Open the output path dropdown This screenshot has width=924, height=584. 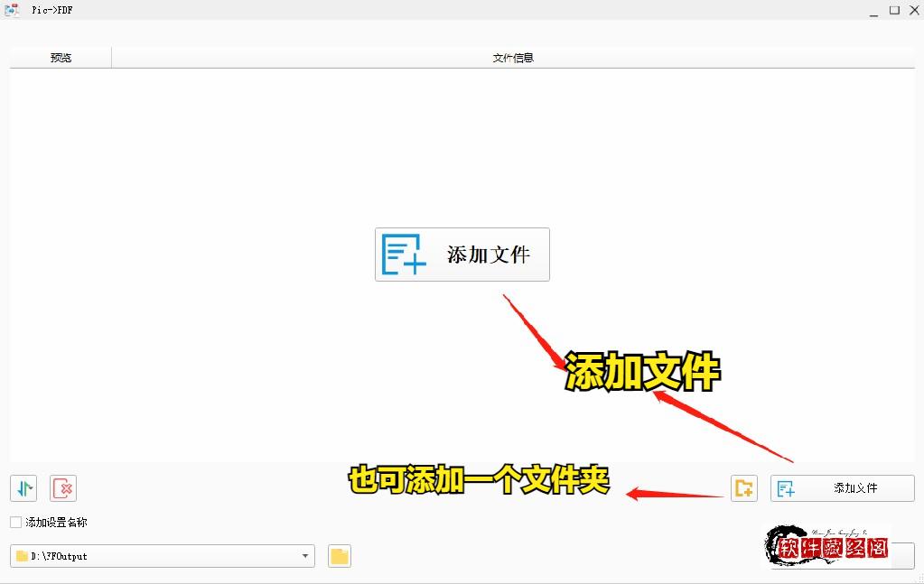[304, 556]
